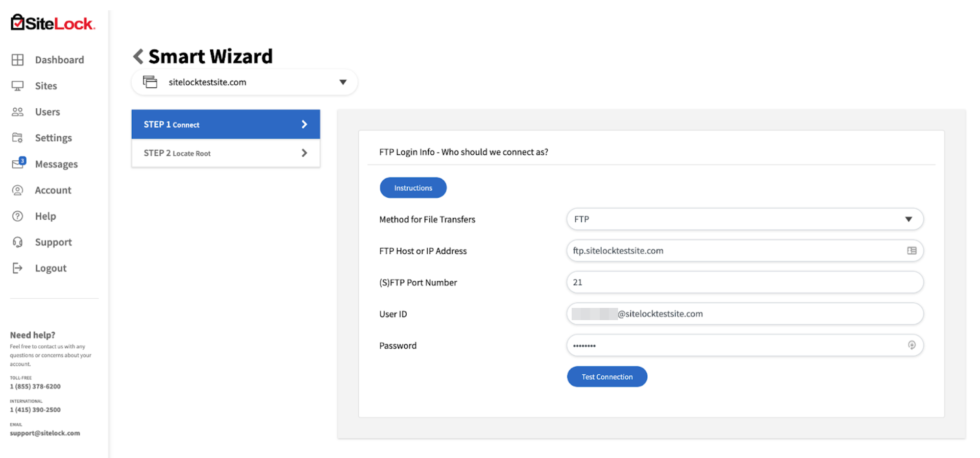Open the Support page
Image resolution: width=980 pixels, height=458 pixels.
[53, 242]
